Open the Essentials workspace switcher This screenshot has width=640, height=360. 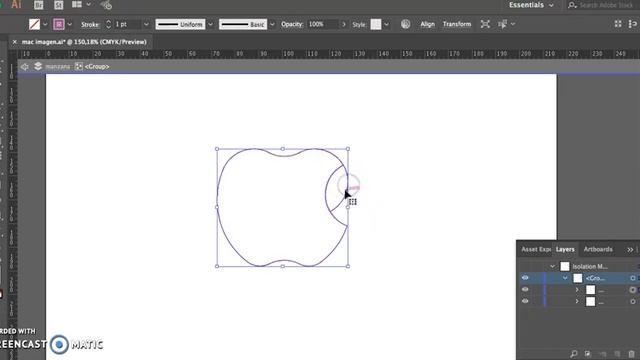click(x=531, y=5)
